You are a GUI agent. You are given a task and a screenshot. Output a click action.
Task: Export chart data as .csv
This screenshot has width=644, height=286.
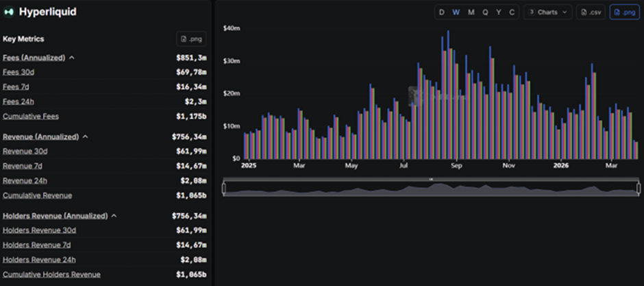(x=591, y=12)
